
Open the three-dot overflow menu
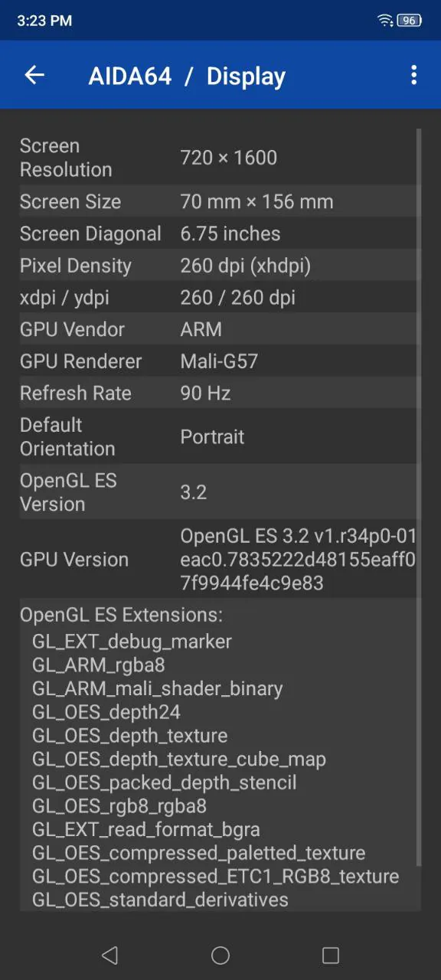pos(413,74)
